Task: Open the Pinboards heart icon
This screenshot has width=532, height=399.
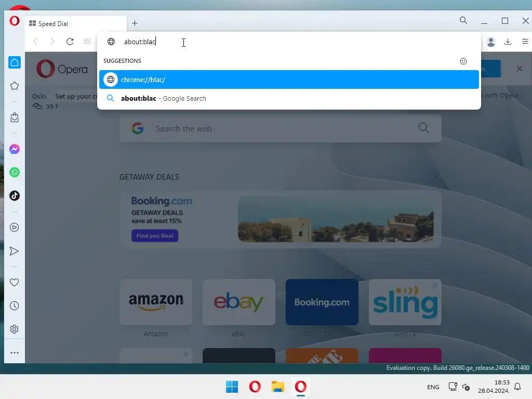Action: pos(14,282)
